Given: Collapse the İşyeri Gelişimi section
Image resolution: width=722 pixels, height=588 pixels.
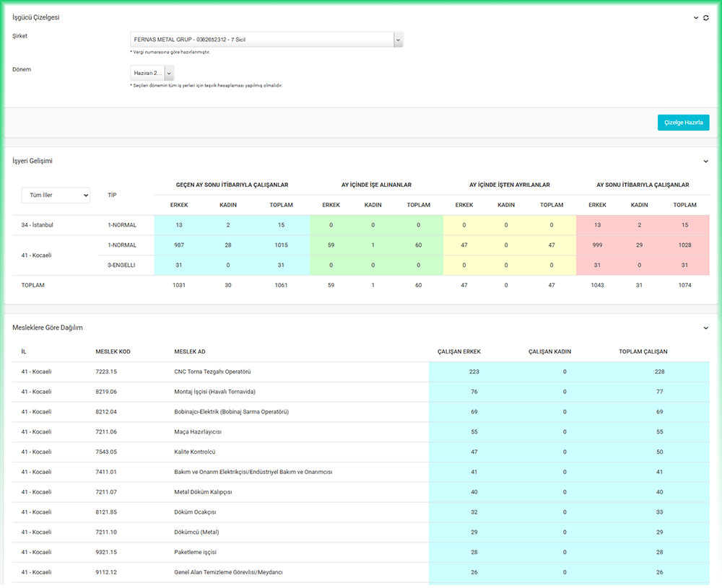Looking at the screenshot, I should (706, 162).
